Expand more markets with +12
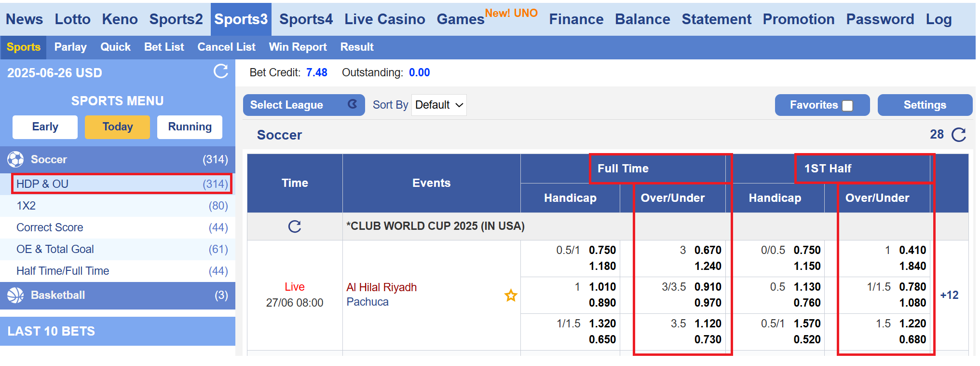This screenshot has height=366, width=980. click(x=949, y=295)
